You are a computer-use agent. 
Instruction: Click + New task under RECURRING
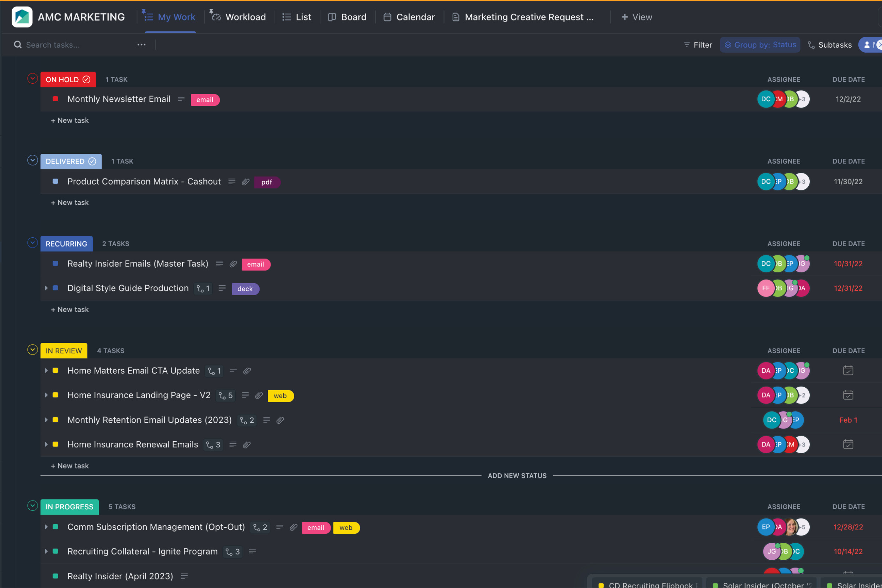[70, 310]
